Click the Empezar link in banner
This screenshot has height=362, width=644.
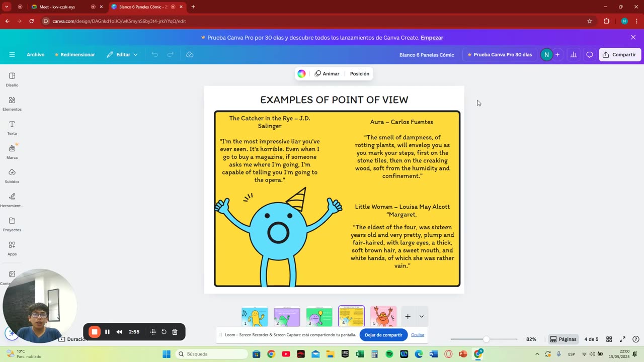tap(432, 38)
